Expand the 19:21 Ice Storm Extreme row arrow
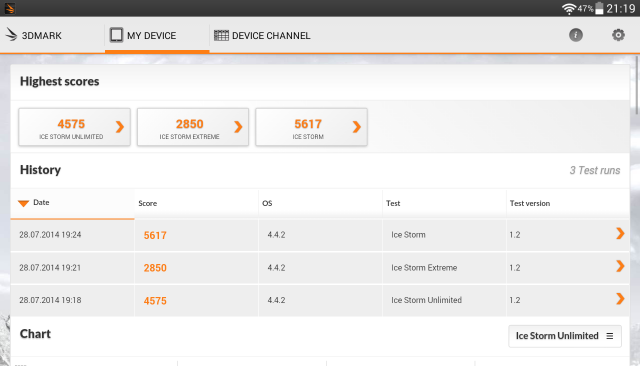640x366 pixels. [x=620, y=266]
